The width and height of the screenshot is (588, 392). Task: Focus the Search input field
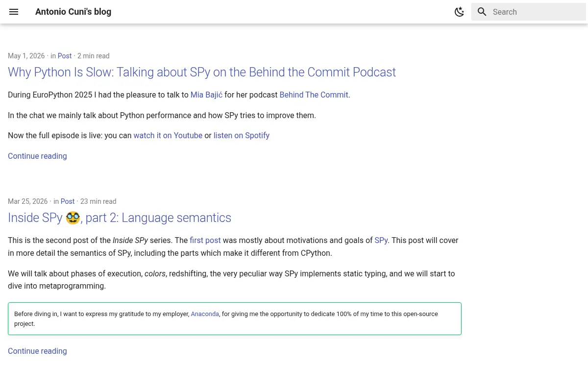click(529, 12)
